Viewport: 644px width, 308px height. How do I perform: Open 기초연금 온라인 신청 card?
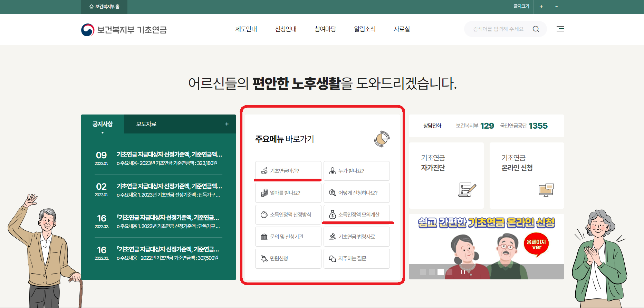coord(527,176)
